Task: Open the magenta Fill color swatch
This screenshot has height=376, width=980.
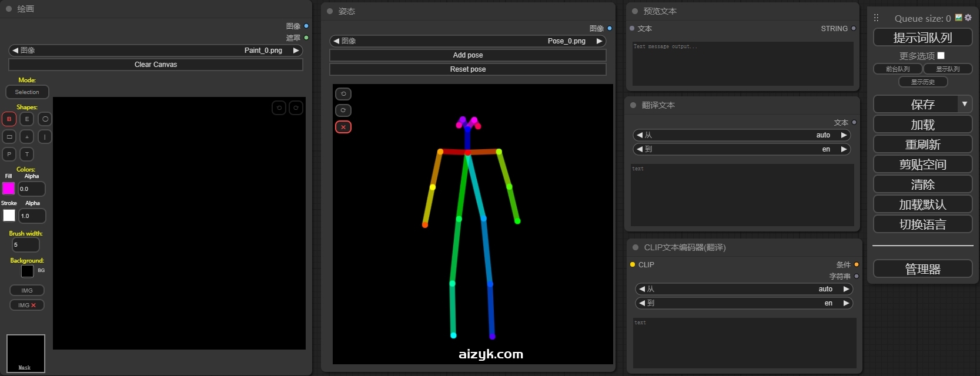Action: pyautogui.click(x=9, y=189)
